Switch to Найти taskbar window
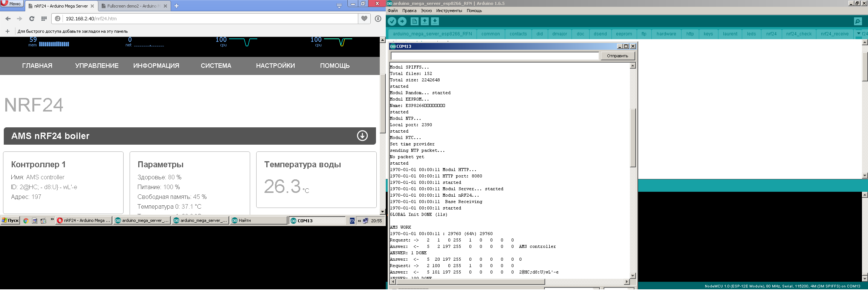Image resolution: width=868 pixels, height=298 pixels. pyautogui.click(x=258, y=220)
